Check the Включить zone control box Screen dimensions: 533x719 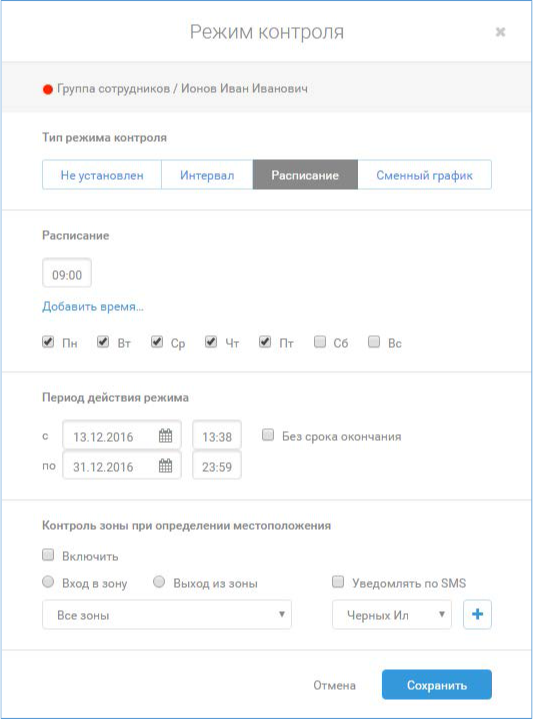point(48,555)
